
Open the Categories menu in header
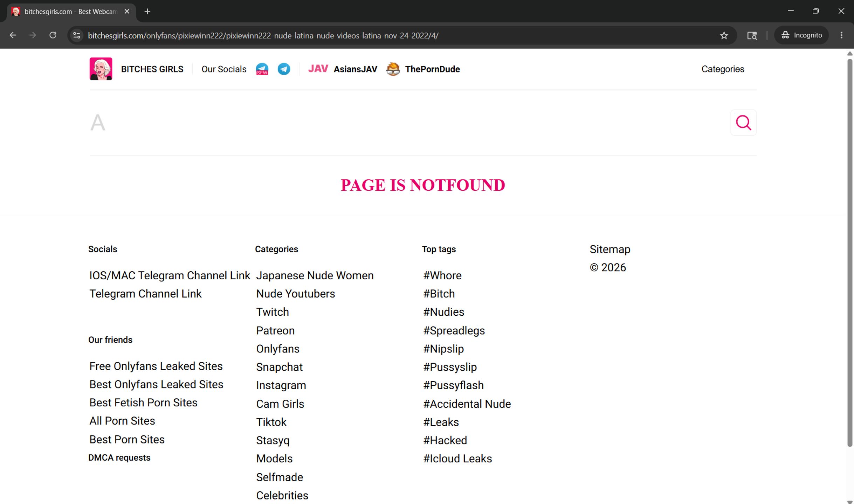click(x=723, y=69)
